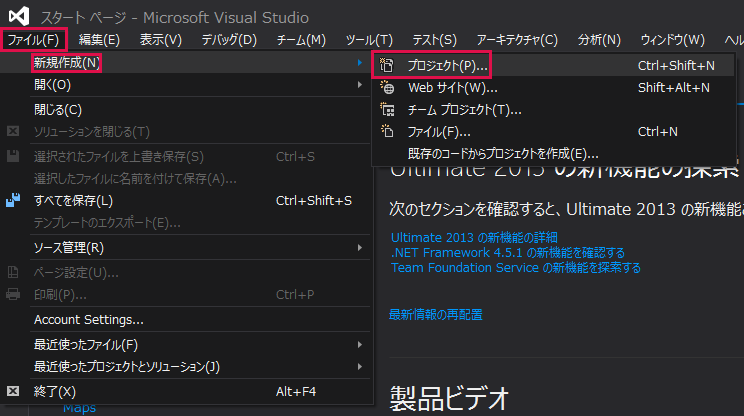744x416 pixels.
Task: Select Web サイト(W)... in the submenu
Action: click(x=553, y=87)
